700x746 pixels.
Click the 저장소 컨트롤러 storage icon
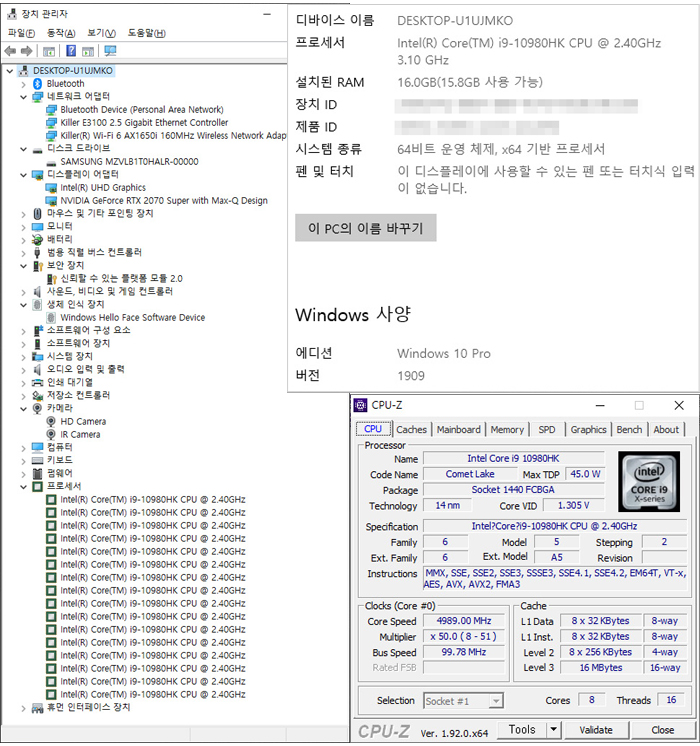(38, 395)
